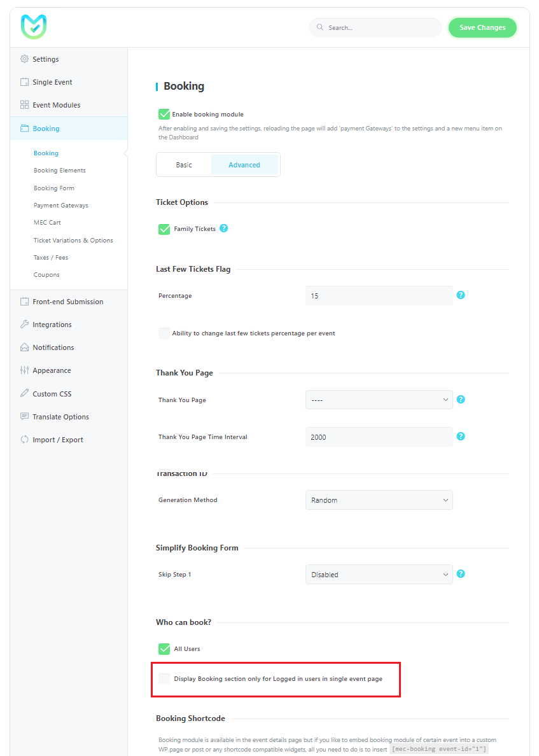Switch to the Basic tab

(185, 164)
